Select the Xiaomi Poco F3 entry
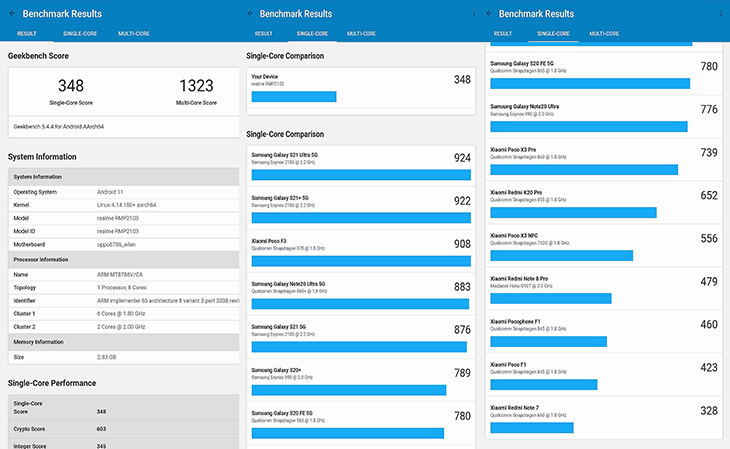This screenshot has width=730, height=449. point(361,252)
